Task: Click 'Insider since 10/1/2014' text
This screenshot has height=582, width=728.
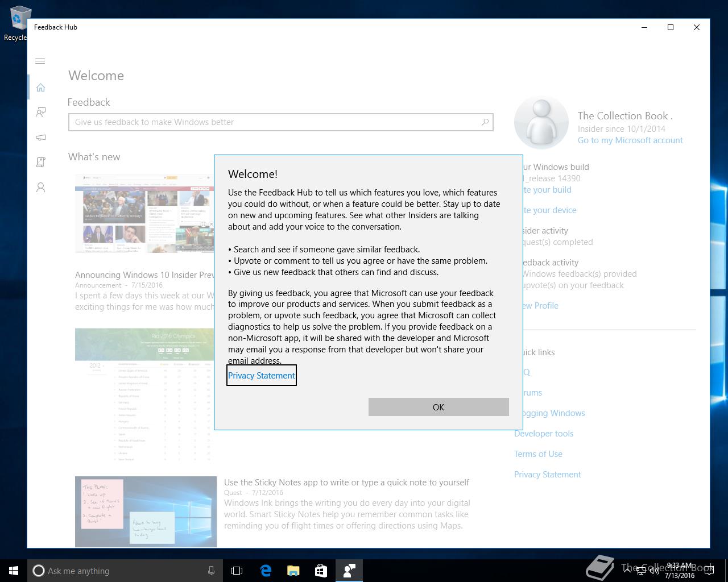Action: point(622,129)
